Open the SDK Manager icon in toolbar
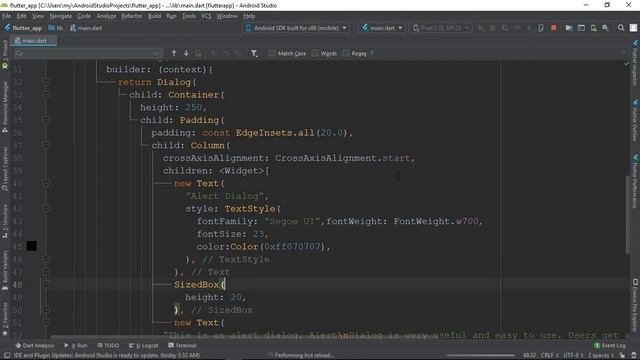Viewport: 640px width, 360px height. (x=606, y=28)
